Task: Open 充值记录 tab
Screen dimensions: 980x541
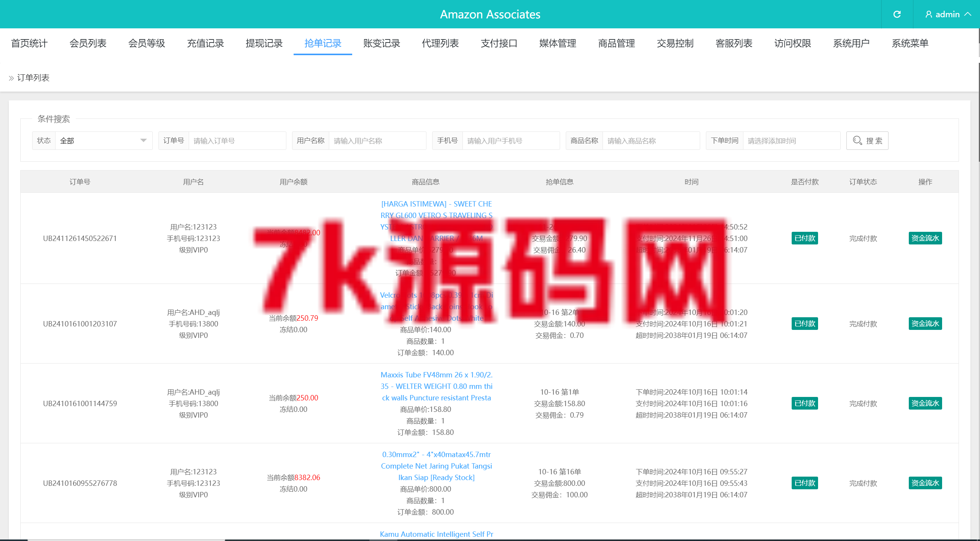Action: click(x=205, y=43)
